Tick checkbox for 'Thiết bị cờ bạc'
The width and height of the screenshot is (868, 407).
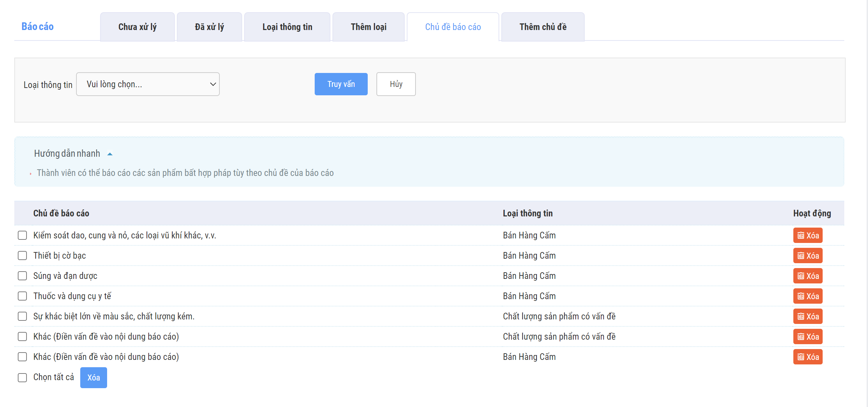coord(22,256)
